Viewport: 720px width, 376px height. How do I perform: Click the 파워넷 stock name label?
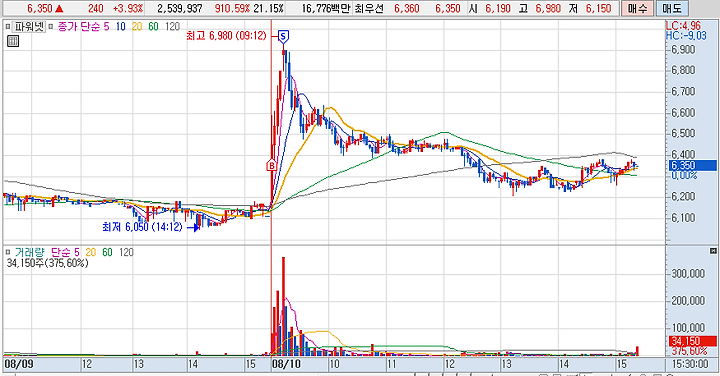[x=29, y=27]
